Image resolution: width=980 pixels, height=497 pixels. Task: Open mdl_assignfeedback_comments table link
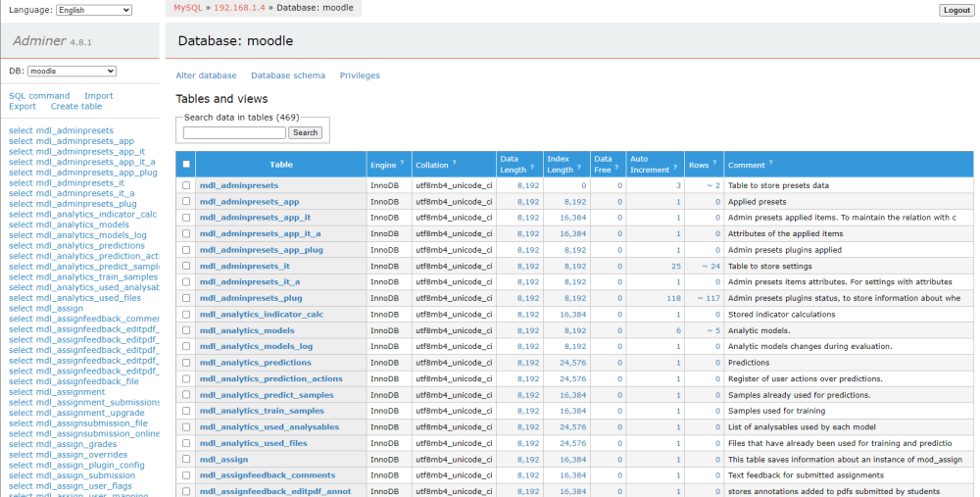pos(268,475)
